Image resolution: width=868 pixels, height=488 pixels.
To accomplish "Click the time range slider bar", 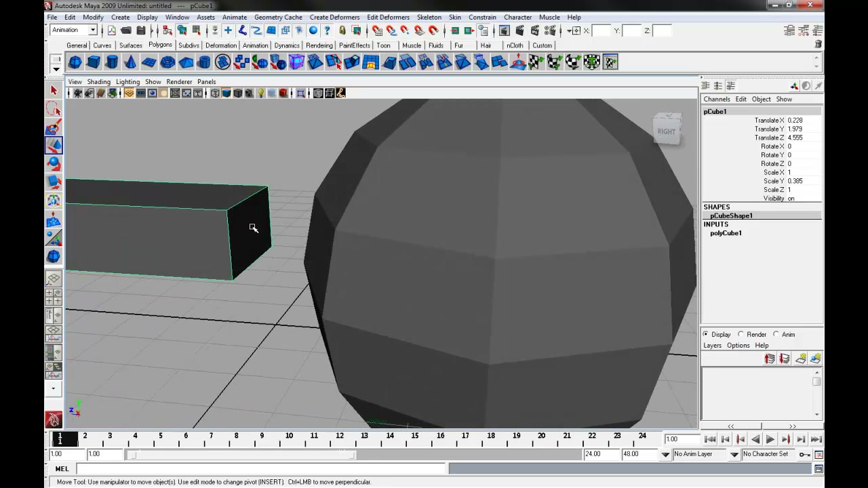I will pyautogui.click(x=242, y=454).
